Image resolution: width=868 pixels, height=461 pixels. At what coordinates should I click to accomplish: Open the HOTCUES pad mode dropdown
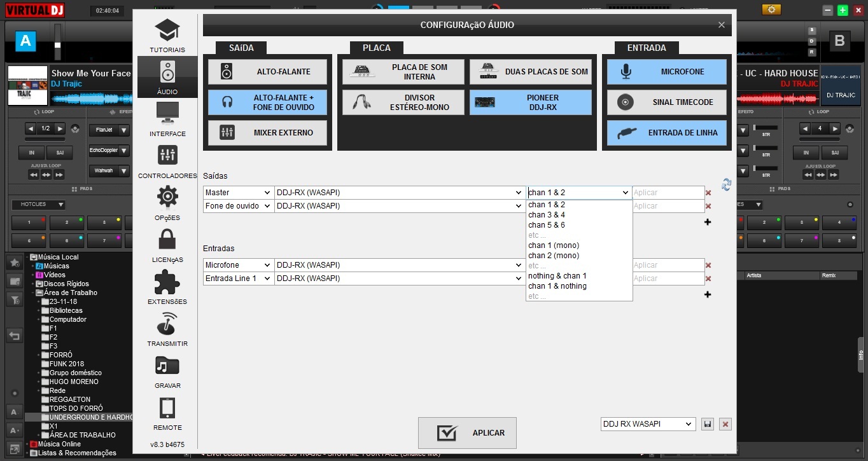[x=38, y=205]
